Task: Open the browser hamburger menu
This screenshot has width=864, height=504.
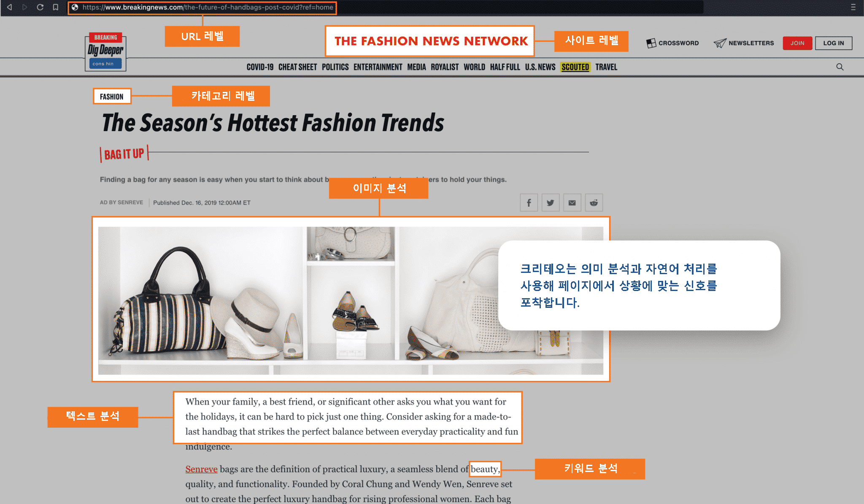Action: click(x=853, y=7)
